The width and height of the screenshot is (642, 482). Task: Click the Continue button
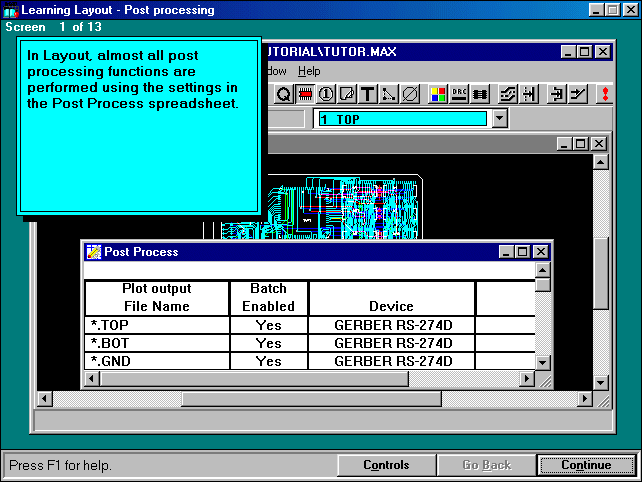pos(586,465)
